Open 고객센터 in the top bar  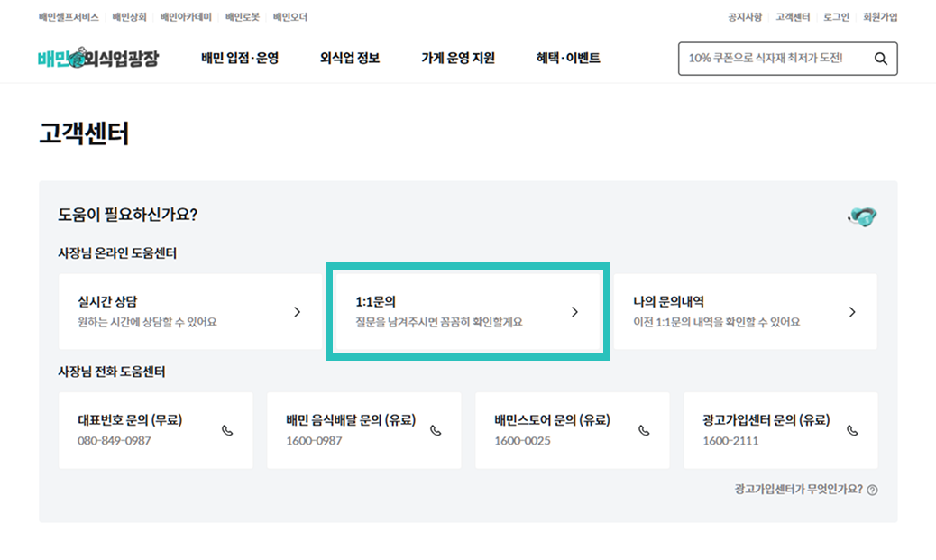coord(793,17)
